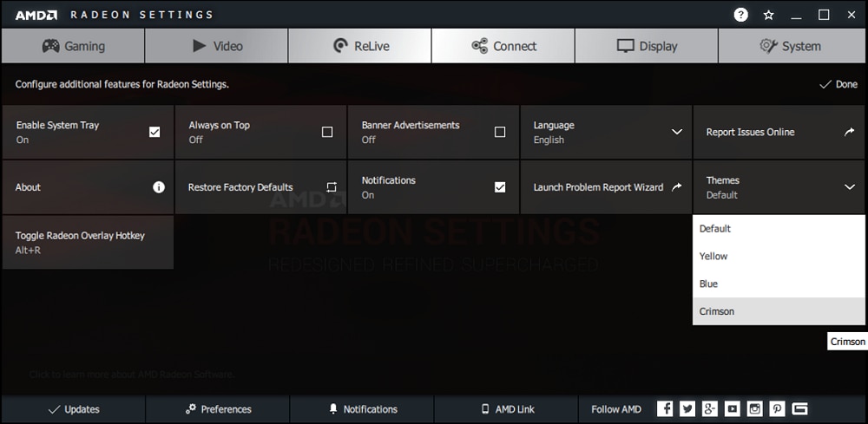Open AMD Pinterest icon
The height and width of the screenshot is (424, 868).
777,409
